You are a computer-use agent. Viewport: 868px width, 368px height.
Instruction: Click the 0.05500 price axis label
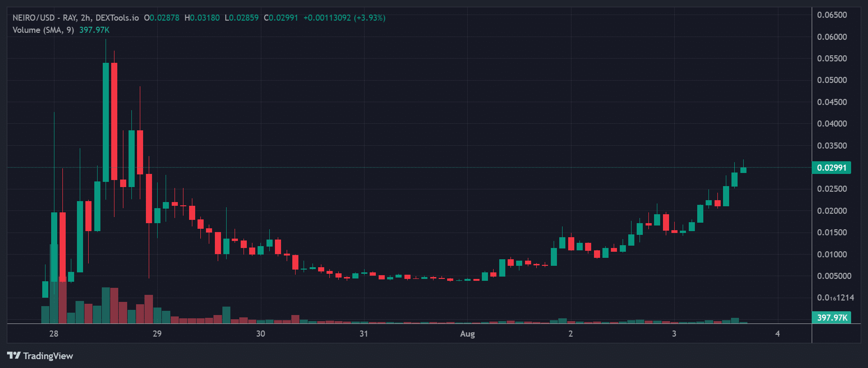click(x=832, y=59)
